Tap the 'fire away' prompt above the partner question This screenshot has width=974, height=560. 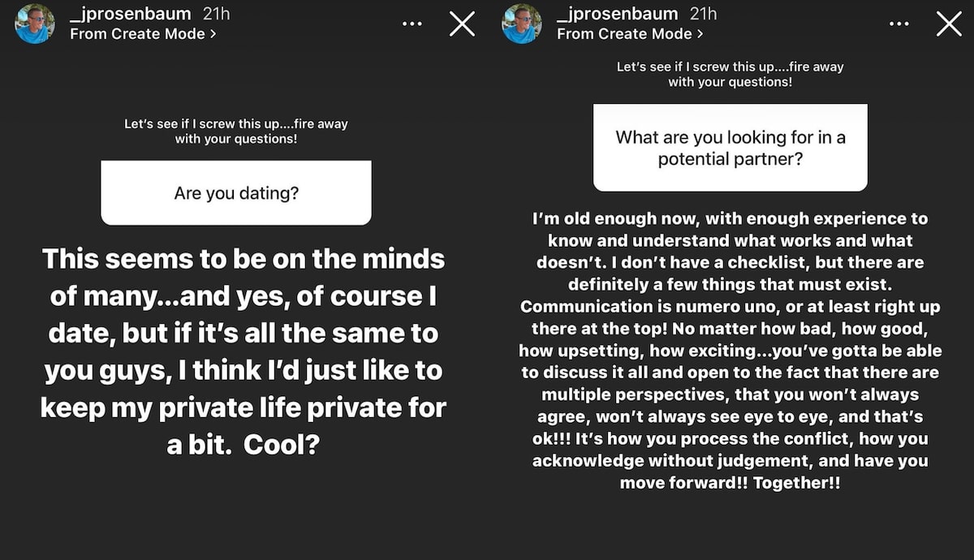[730, 74]
